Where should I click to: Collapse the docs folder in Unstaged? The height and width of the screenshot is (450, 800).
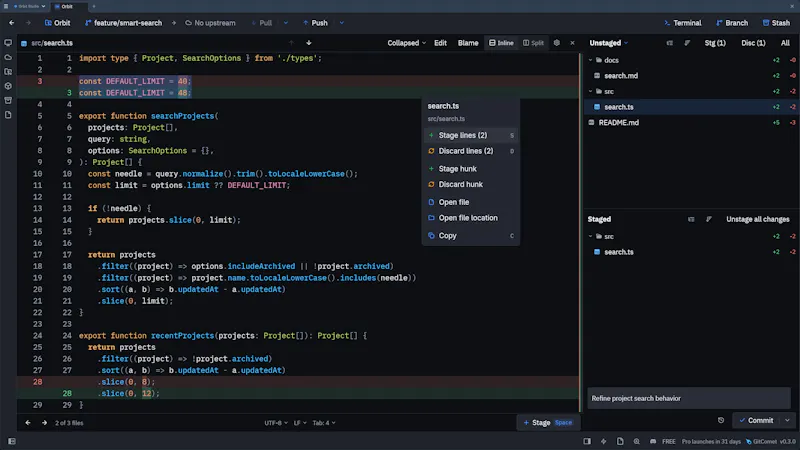[591, 60]
